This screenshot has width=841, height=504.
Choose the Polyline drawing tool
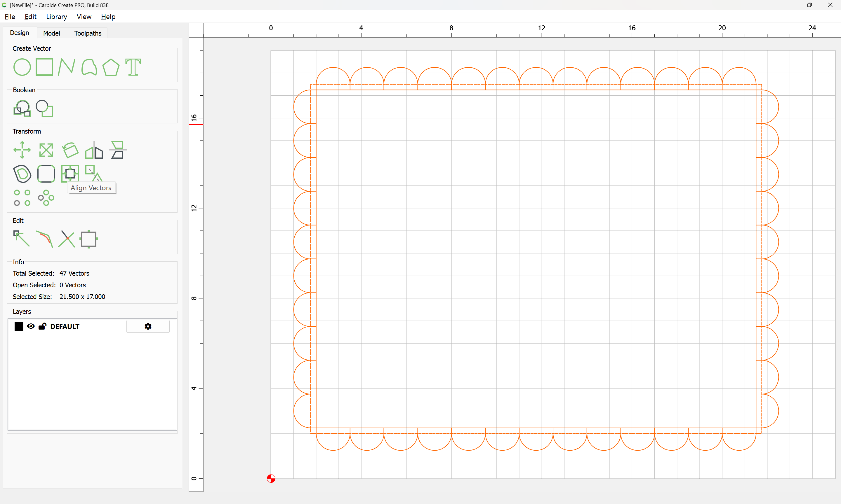coord(66,67)
